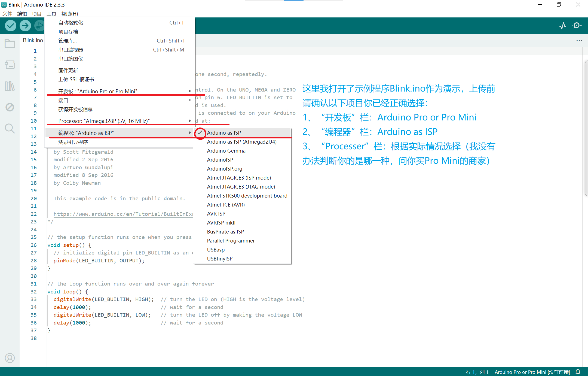Click 烧录引导程序 menu entry
Viewport: 588px width, 376px height.
120,142
